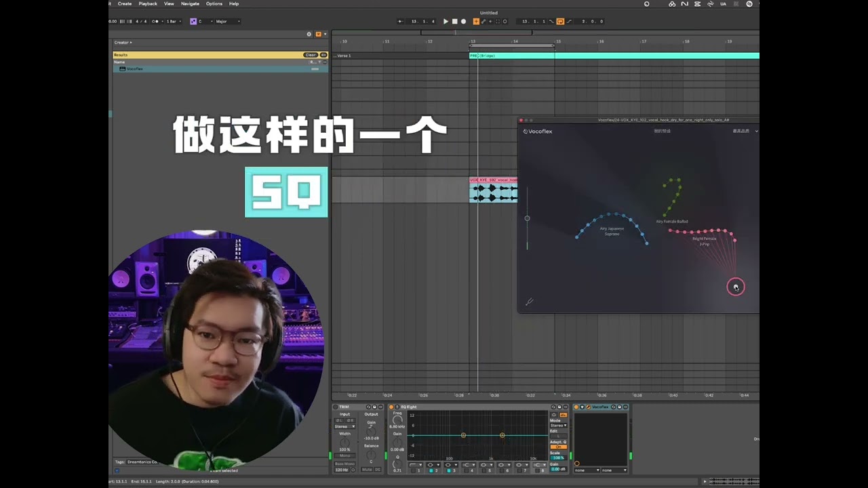This screenshot has height=488, width=868.
Task: Toggle the TRIM device activator
Action: (x=335, y=407)
